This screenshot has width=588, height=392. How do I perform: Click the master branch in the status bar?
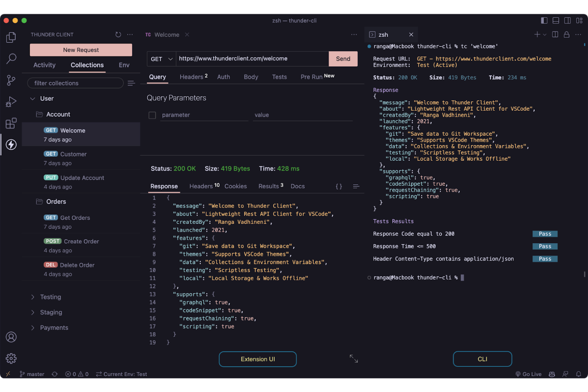pos(32,374)
